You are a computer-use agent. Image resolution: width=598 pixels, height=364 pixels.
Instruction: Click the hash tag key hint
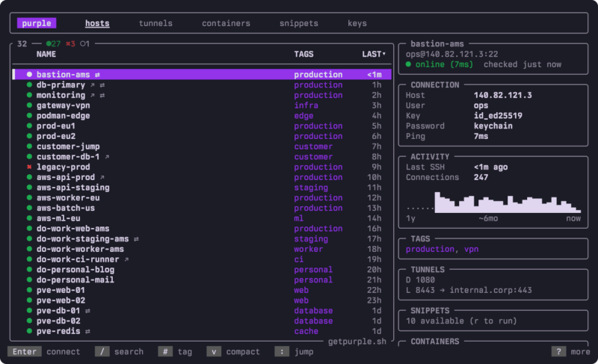[x=165, y=351]
